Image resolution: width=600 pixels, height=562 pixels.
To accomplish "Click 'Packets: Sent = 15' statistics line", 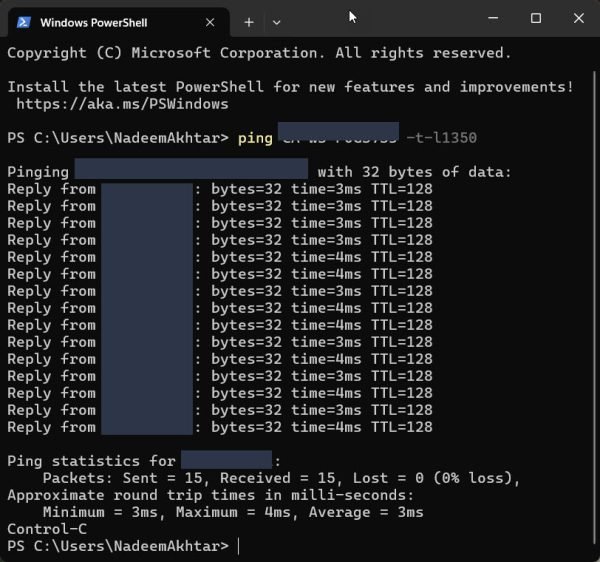I will pyautogui.click(x=281, y=478).
